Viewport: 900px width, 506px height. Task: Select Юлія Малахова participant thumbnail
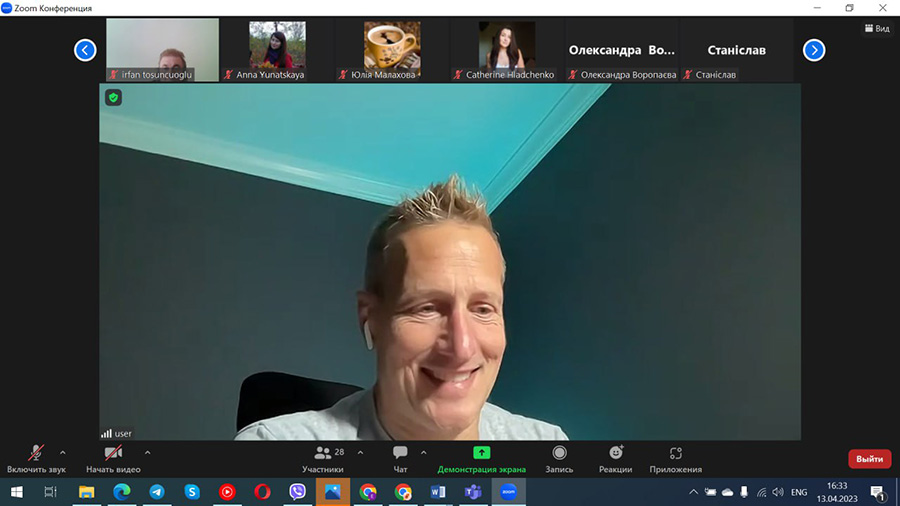(392, 50)
